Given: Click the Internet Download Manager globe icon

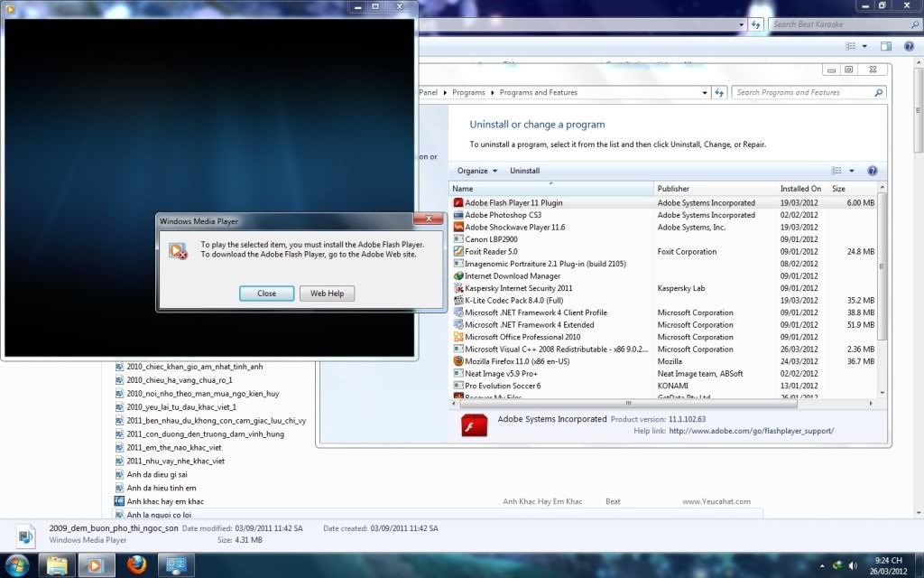Looking at the screenshot, I should [x=457, y=276].
